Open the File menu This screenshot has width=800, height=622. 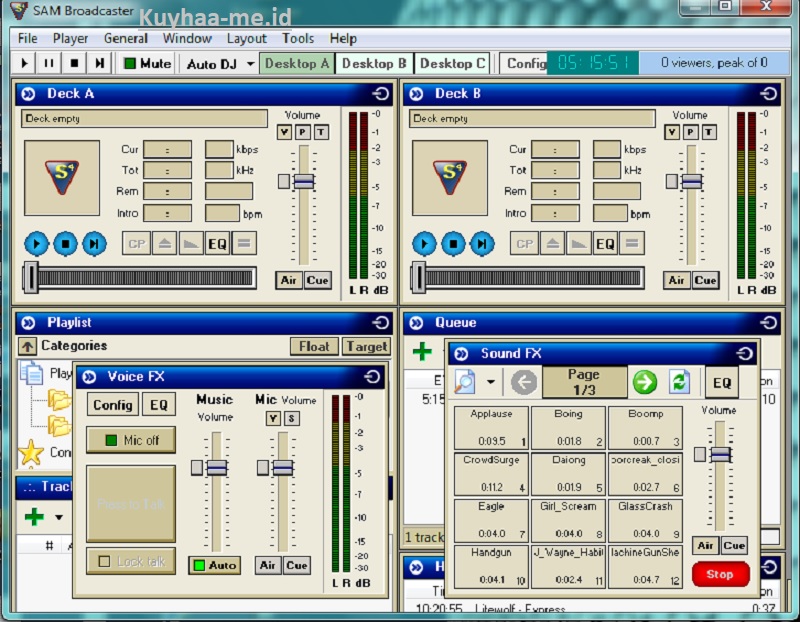pos(28,39)
